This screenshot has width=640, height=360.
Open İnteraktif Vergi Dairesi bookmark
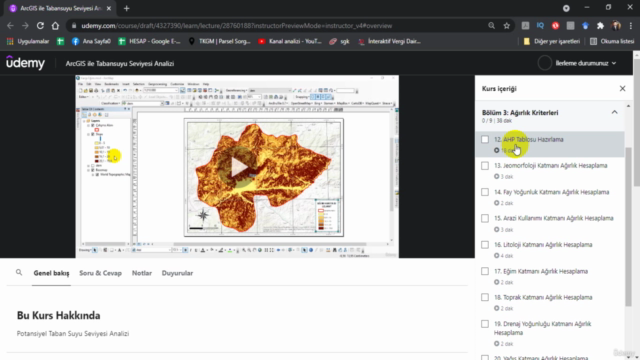(389, 41)
